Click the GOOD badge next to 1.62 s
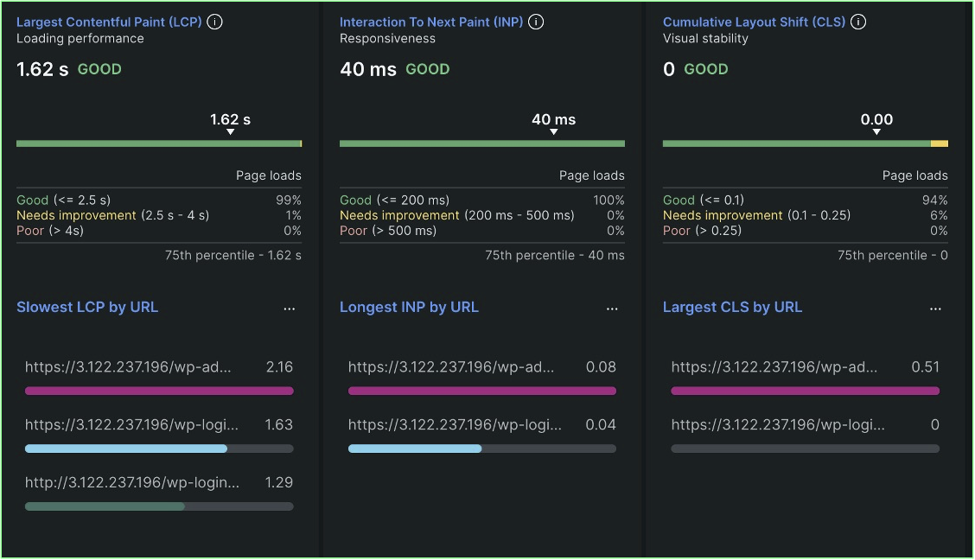Viewport: 975px width, 560px height. (x=99, y=69)
